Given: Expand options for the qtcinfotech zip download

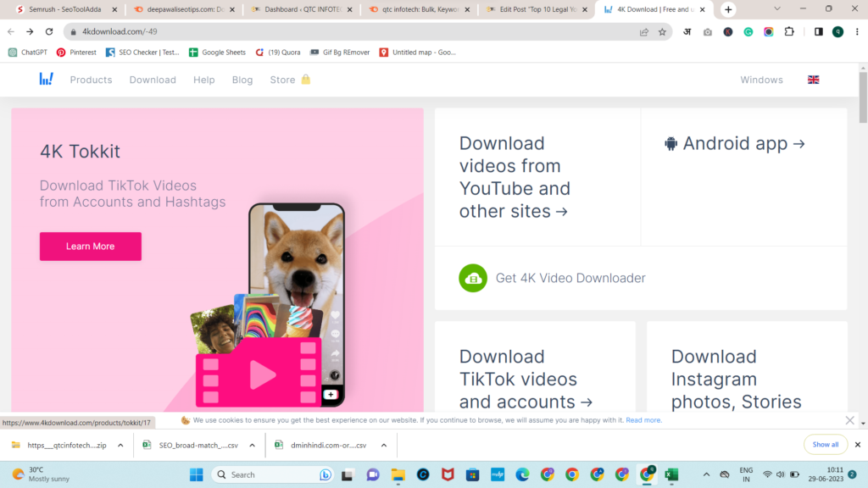Looking at the screenshot, I should tap(120, 445).
